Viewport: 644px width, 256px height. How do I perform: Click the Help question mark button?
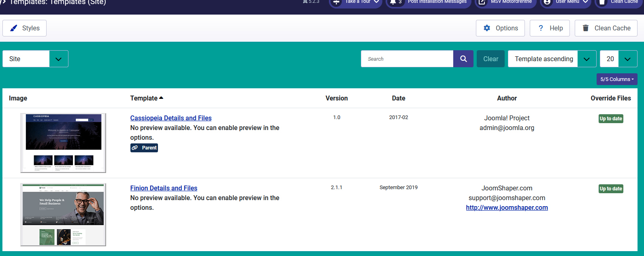tap(550, 28)
